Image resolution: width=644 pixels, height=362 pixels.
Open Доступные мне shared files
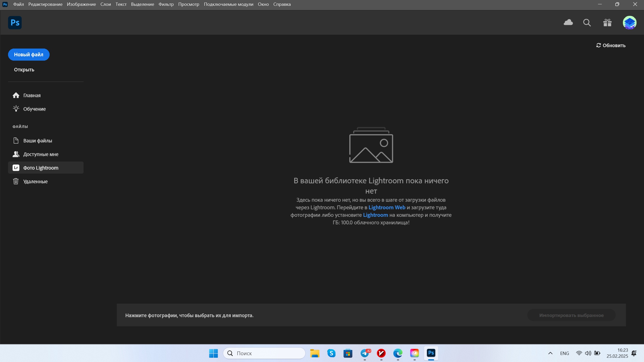46,154
